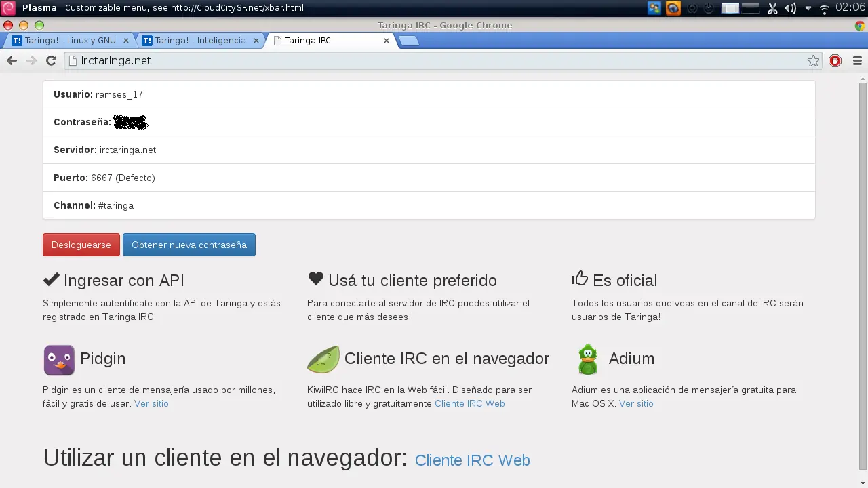Click the Debian swirl launcher icon

(x=7, y=8)
